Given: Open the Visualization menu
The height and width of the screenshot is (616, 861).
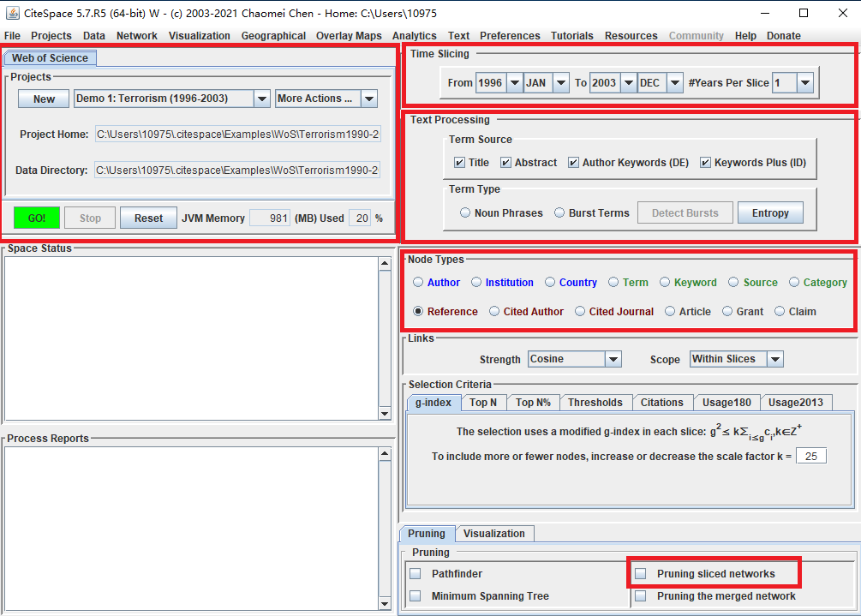Looking at the screenshot, I should (x=200, y=36).
